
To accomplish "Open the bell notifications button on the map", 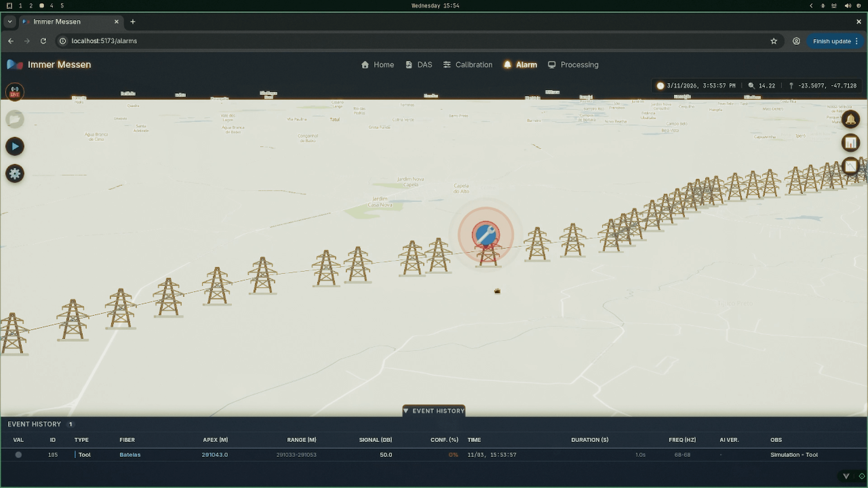I will [x=851, y=119].
